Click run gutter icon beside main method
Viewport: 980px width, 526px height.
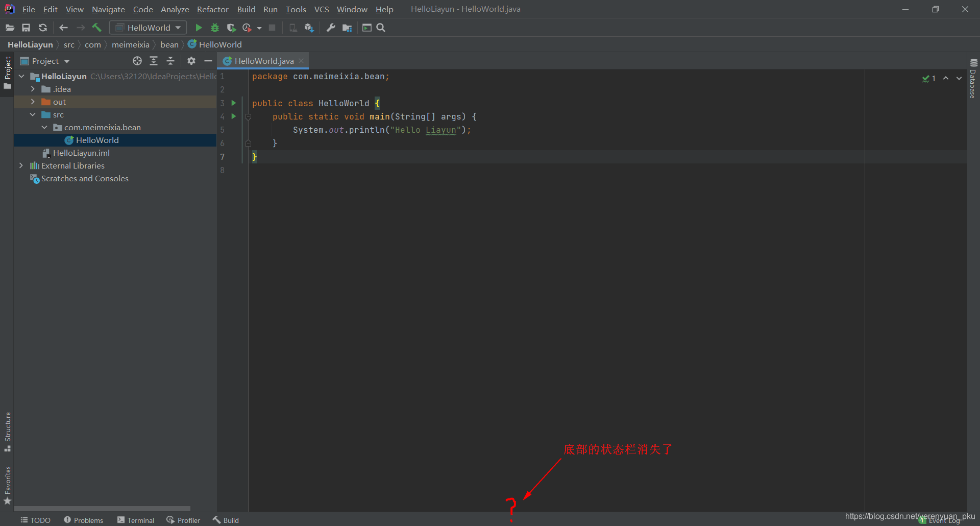(234, 116)
